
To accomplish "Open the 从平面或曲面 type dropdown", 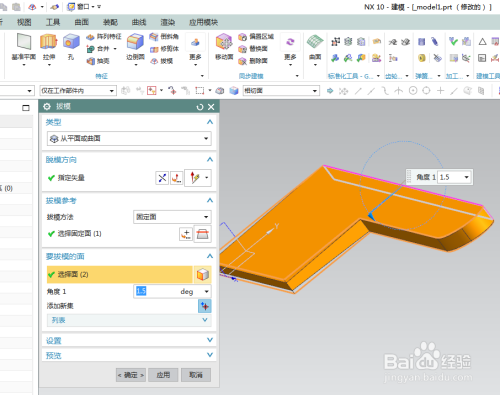I will (x=129, y=139).
